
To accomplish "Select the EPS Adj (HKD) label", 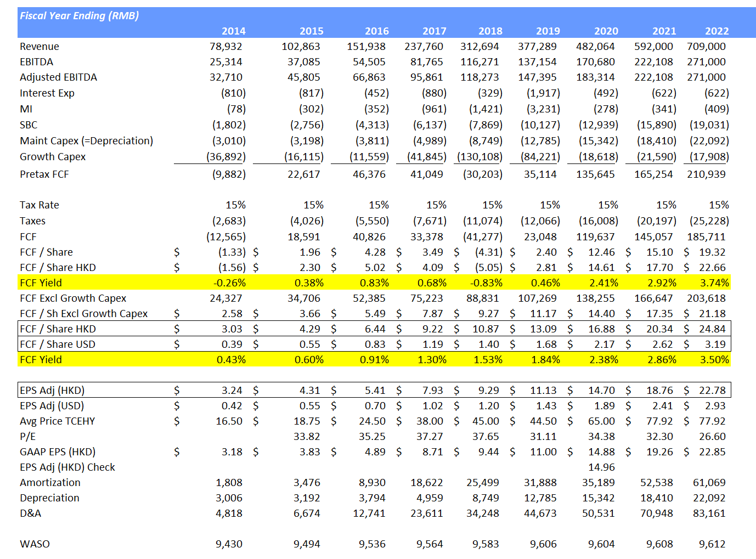I will tap(52, 391).
